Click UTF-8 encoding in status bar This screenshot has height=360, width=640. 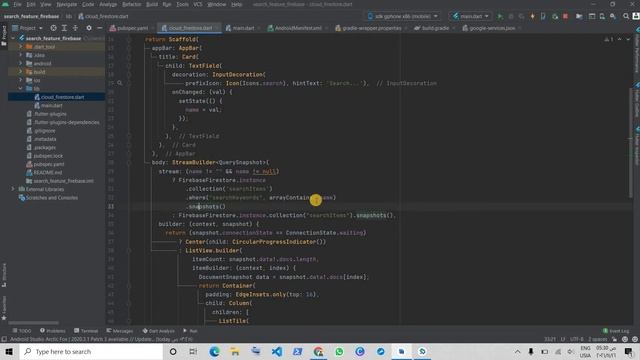[577, 339]
